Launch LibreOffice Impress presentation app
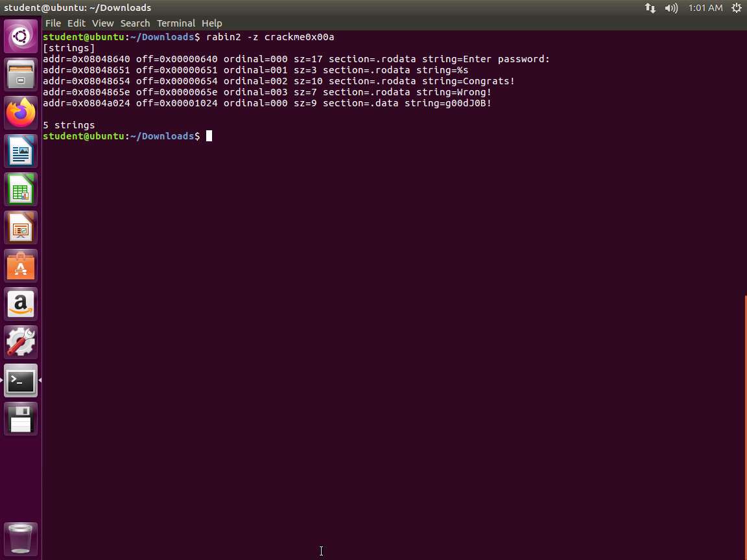Screen dimensions: 747x560 [21, 227]
